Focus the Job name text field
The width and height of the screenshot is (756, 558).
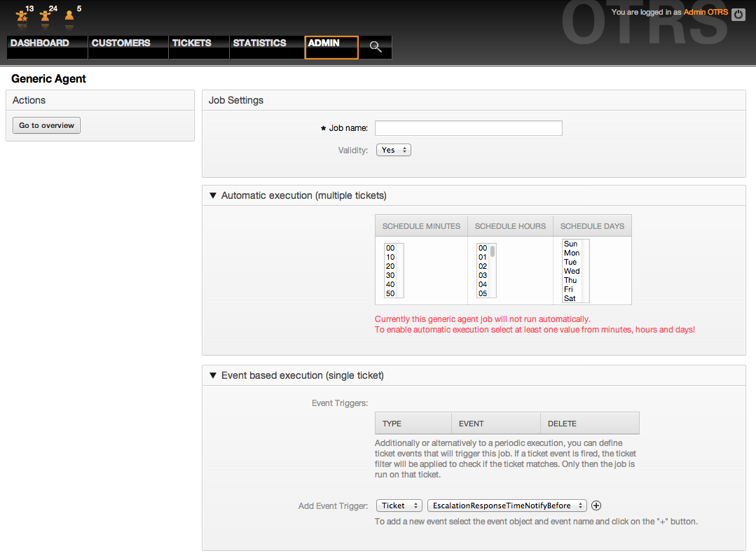click(x=468, y=128)
